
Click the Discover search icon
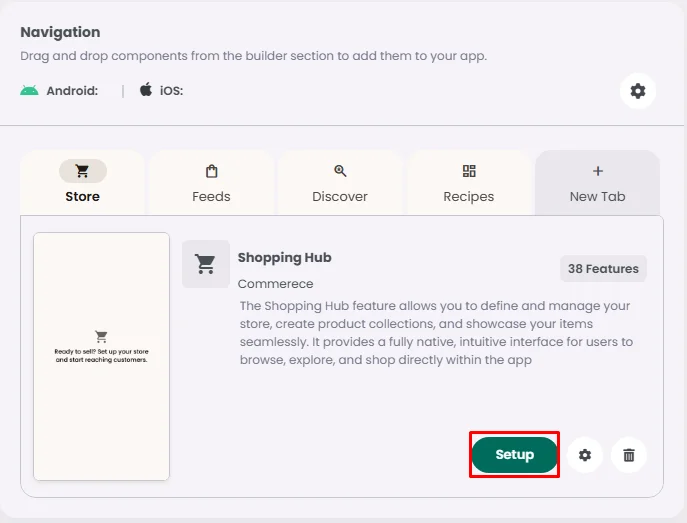tap(340, 171)
